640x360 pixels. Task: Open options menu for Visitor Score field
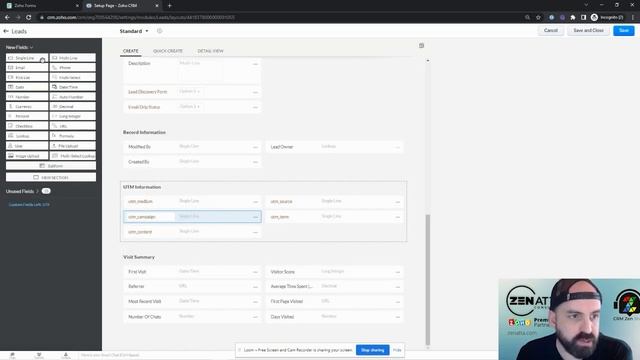pos(398,272)
